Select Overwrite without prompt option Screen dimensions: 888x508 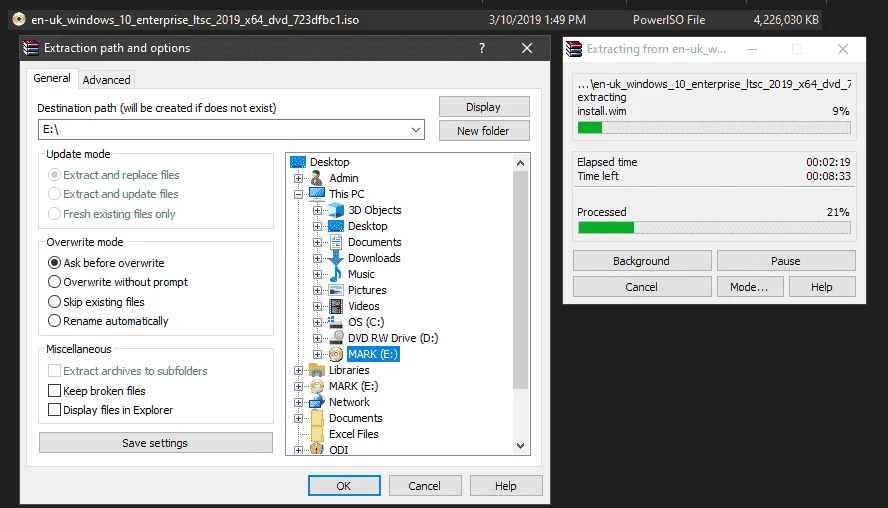54,282
